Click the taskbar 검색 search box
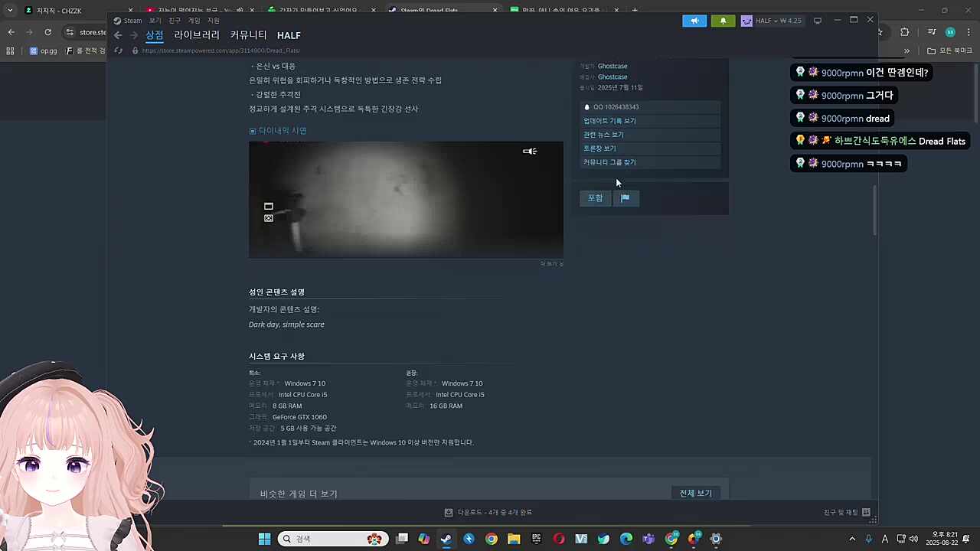Viewport: 980px width, 551px height. click(x=333, y=539)
